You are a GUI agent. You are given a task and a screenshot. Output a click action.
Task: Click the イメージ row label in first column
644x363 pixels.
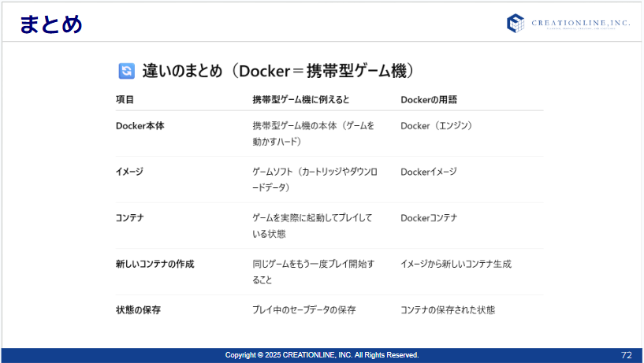(x=129, y=172)
